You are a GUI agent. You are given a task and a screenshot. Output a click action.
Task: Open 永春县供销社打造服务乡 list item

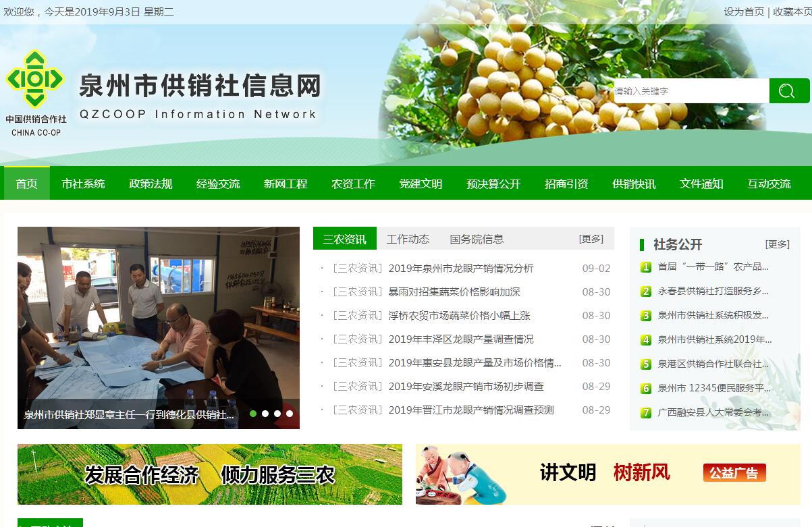713,291
